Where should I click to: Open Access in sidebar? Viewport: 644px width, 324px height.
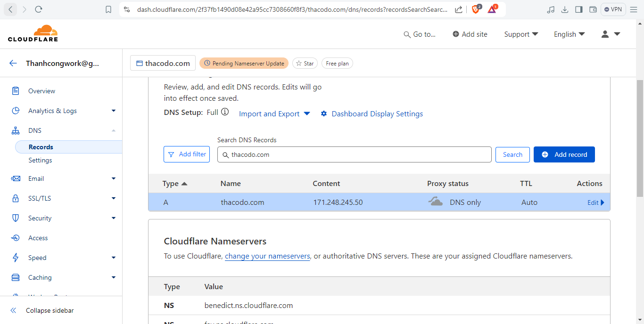click(x=38, y=238)
